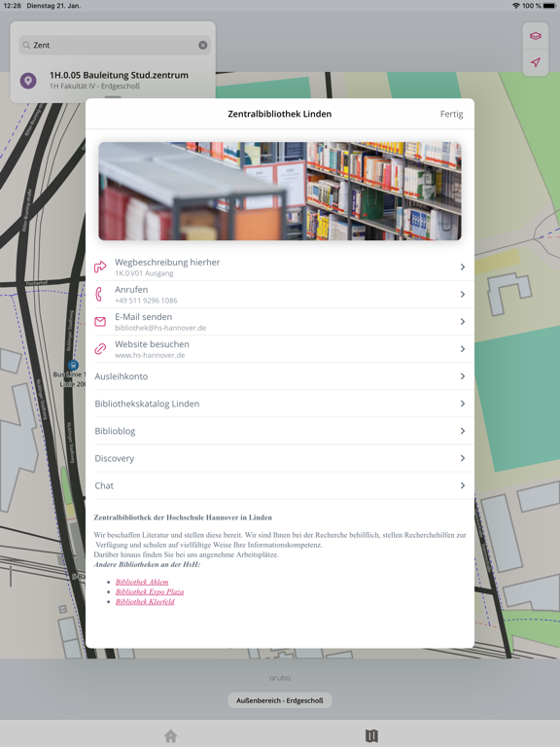Click the directions arrow icon
This screenshot has height=747, width=560.
(100, 267)
